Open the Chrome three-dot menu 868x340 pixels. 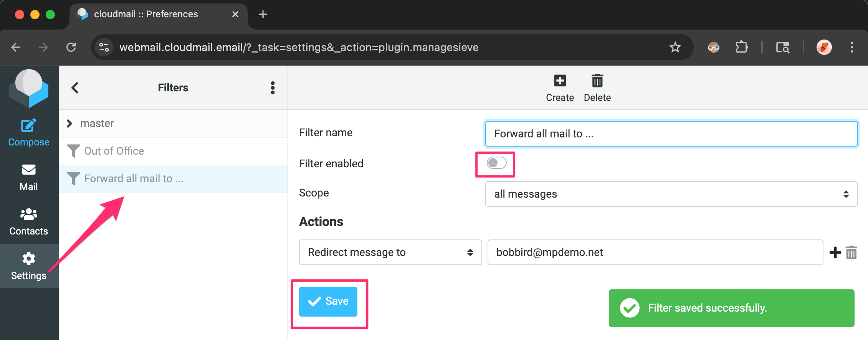pyautogui.click(x=852, y=47)
